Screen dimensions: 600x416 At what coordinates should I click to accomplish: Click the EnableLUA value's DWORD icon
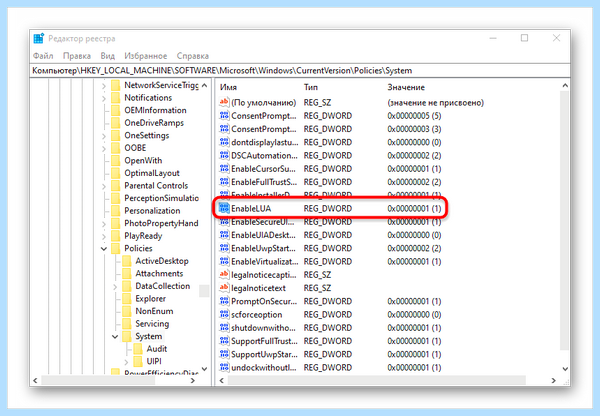[224, 208]
